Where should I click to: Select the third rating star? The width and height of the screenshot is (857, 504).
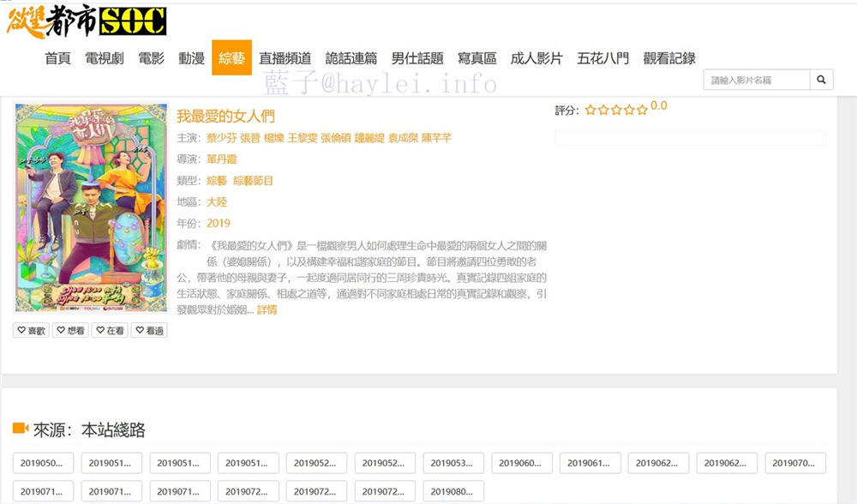click(616, 110)
